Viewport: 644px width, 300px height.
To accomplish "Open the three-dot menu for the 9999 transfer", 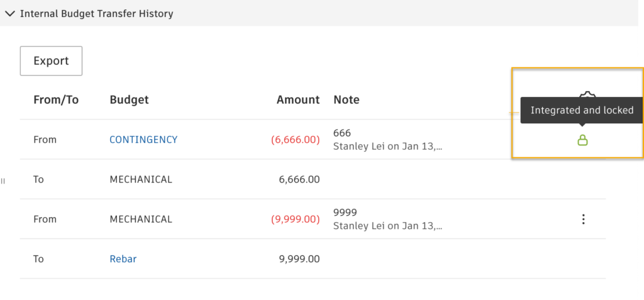I will [x=583, y=219].
